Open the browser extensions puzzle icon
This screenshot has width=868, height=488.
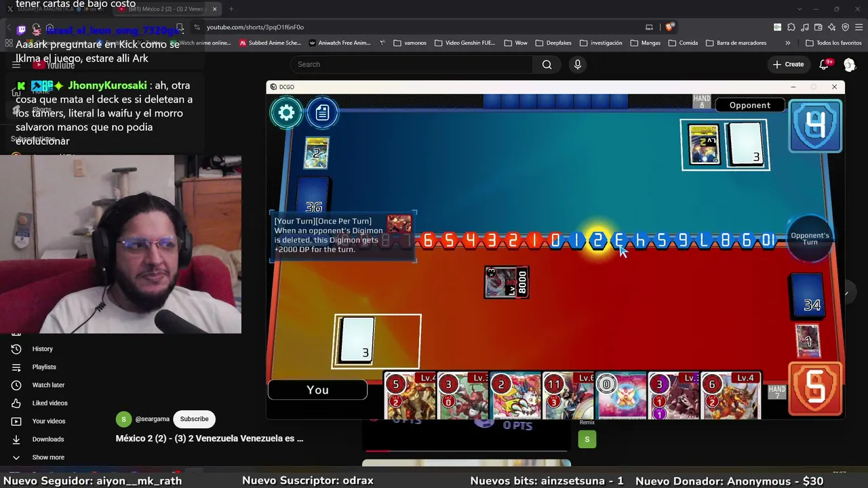pos(791,27)
